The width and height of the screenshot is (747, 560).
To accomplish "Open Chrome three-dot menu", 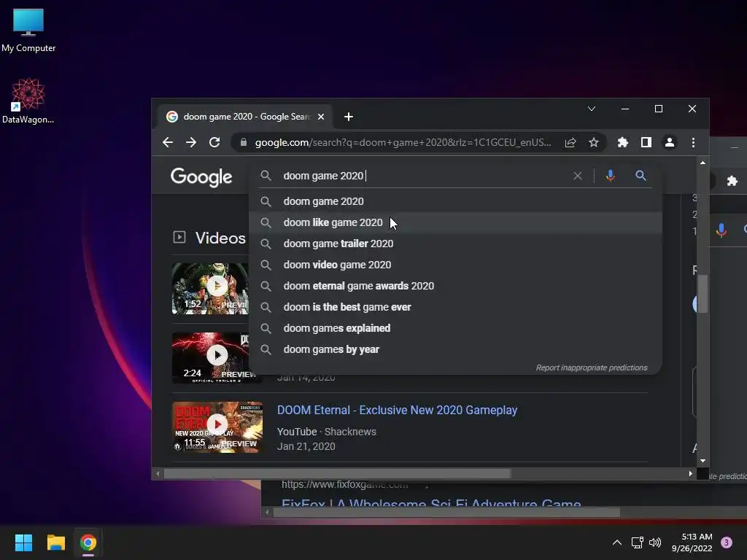I will pyautogui.click(x=693, y=142).
